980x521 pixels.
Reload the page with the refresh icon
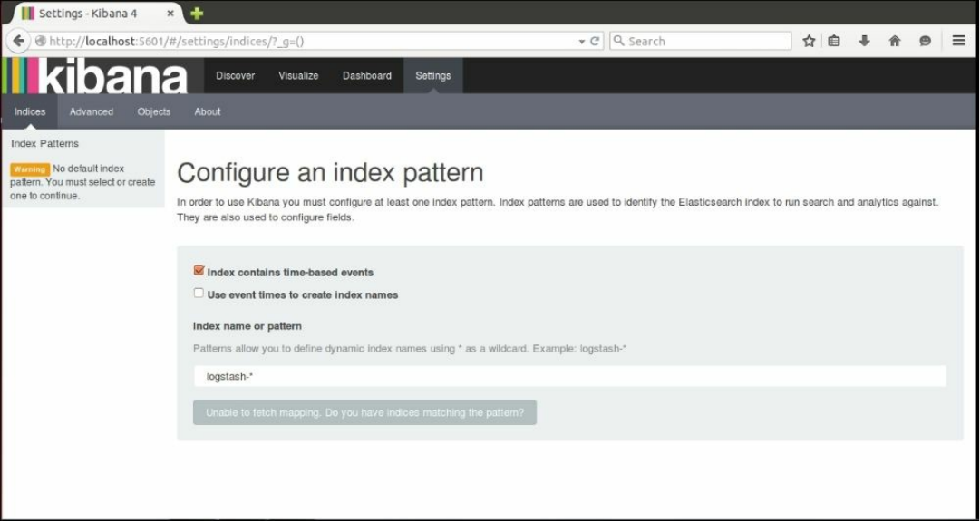pos(595,42)
